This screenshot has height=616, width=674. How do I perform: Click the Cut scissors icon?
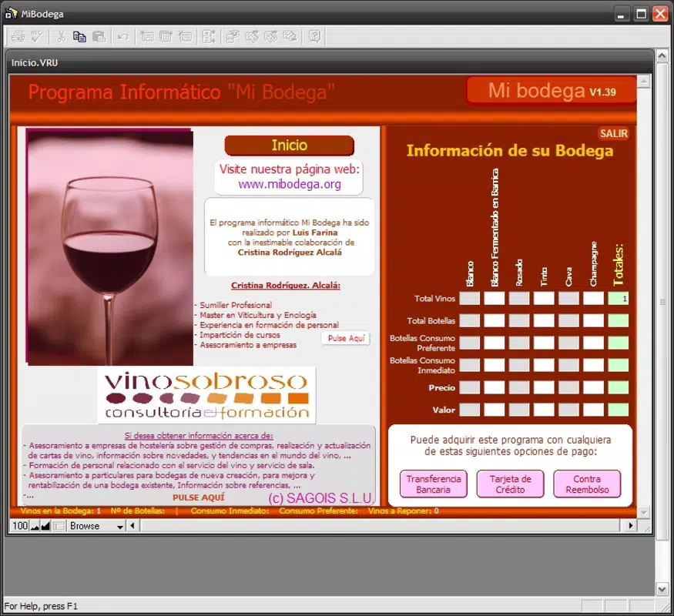pos(62,37)
